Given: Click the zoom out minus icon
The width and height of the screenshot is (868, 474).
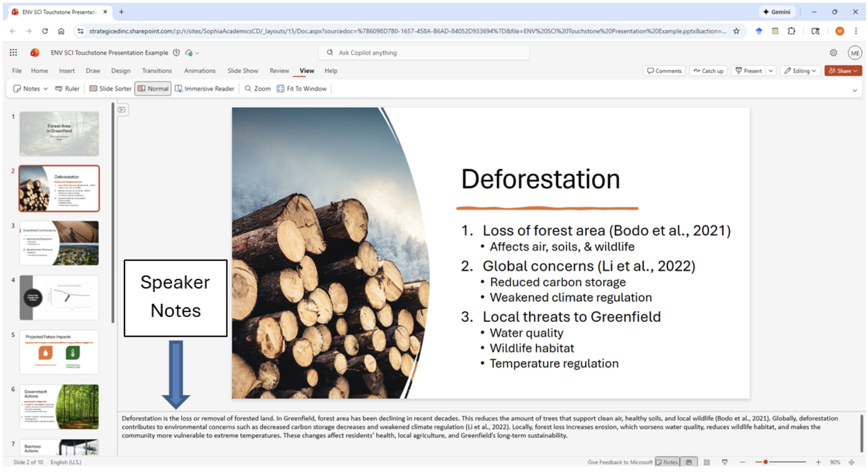Looking at the screenshot, I should pos(742,462).
